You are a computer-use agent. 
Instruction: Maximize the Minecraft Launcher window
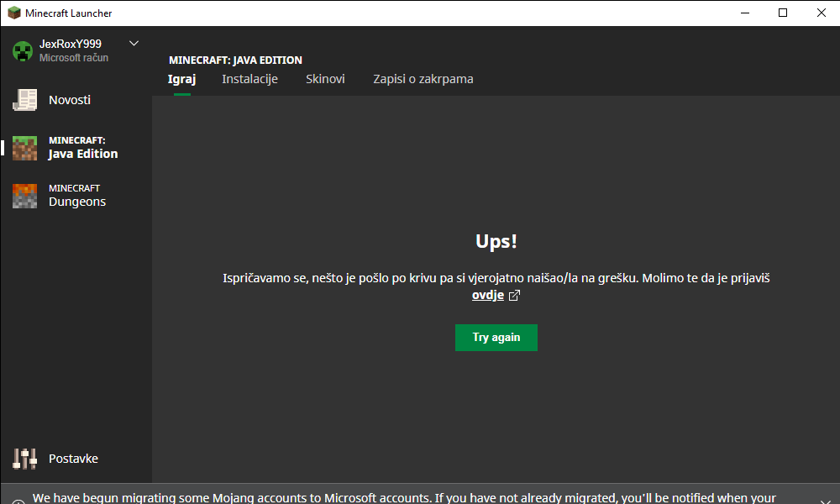tap(783, 13)
